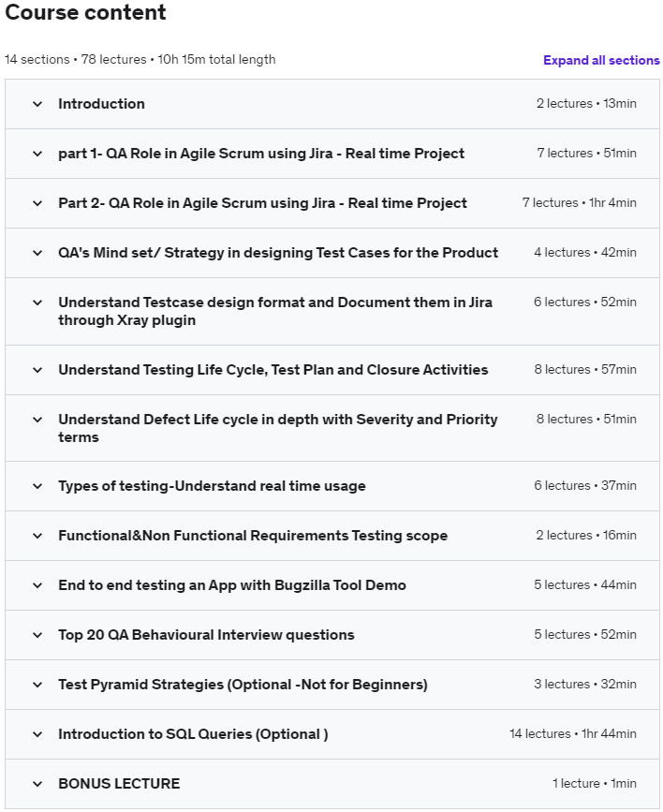
Task: Select the Introduction section title
Action: [x=101, y=104]
